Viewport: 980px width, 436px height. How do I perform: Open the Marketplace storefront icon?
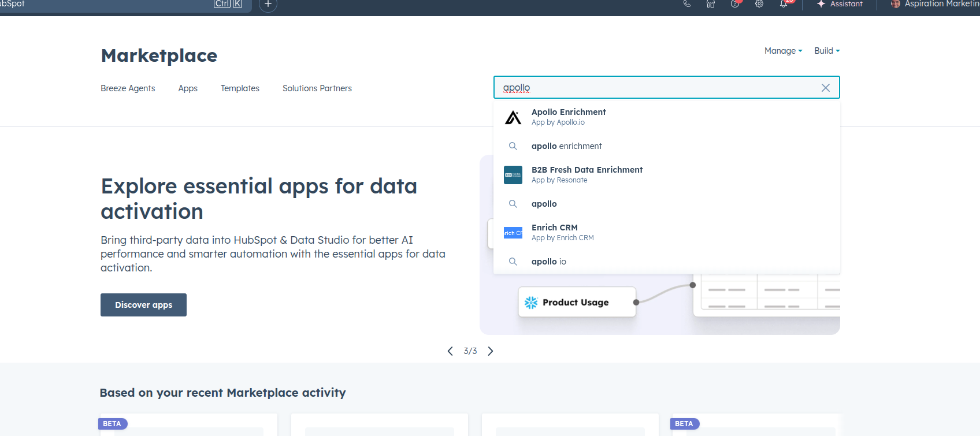tap(711, 4)
